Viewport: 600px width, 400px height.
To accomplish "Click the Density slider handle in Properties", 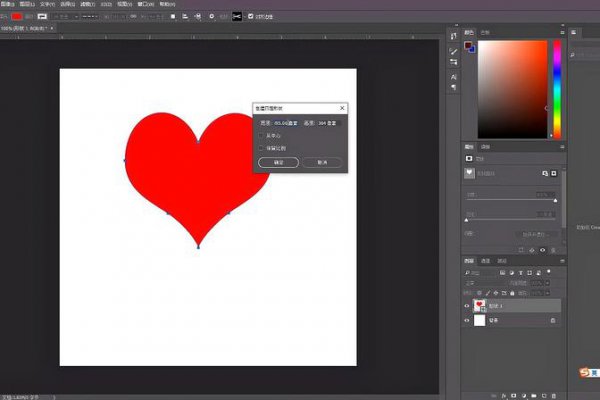I will pyautogui.click(x=555, y=201).
